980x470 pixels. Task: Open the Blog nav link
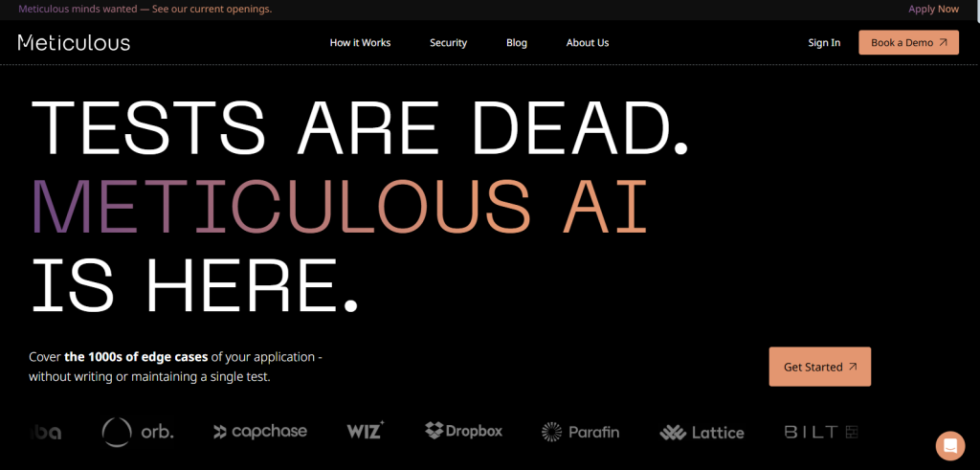coord(516,42)
